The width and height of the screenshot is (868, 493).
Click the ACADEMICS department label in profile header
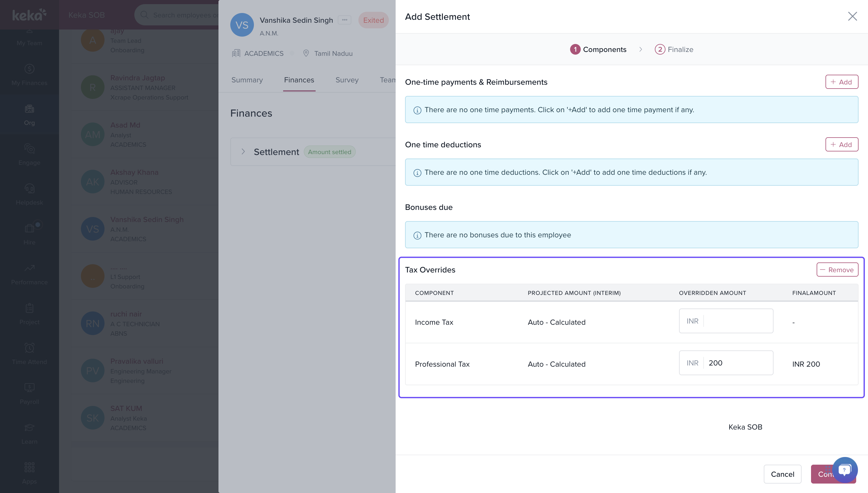(264, 53)
